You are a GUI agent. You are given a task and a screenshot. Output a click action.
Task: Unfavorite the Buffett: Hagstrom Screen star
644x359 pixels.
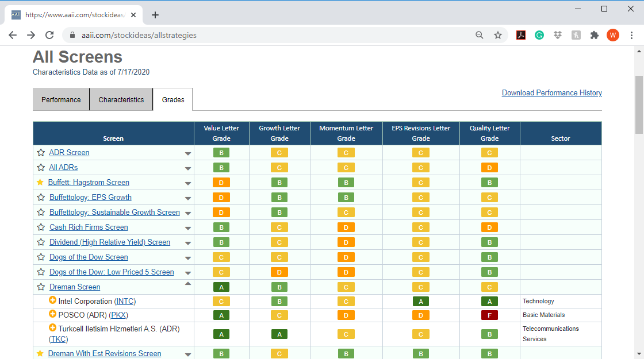[40, 182]
